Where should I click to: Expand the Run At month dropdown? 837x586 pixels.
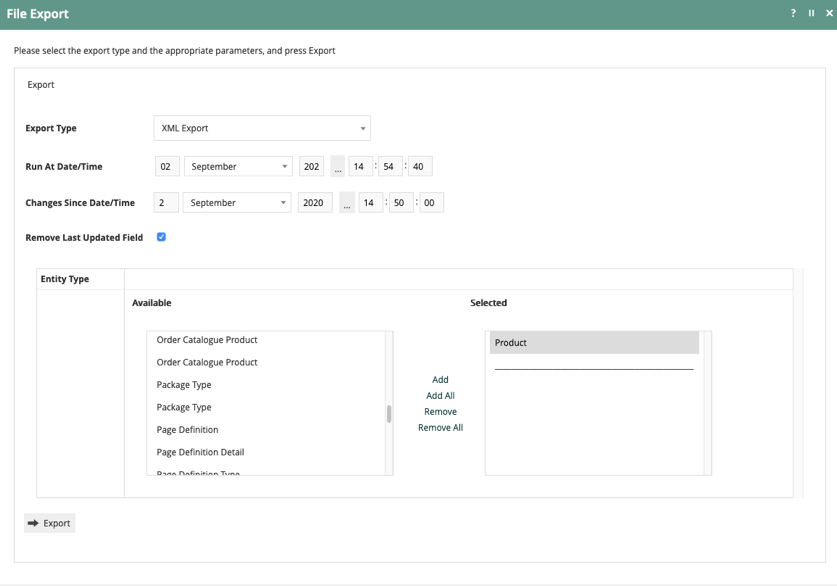pyautogui.click(x=238, y=167)
